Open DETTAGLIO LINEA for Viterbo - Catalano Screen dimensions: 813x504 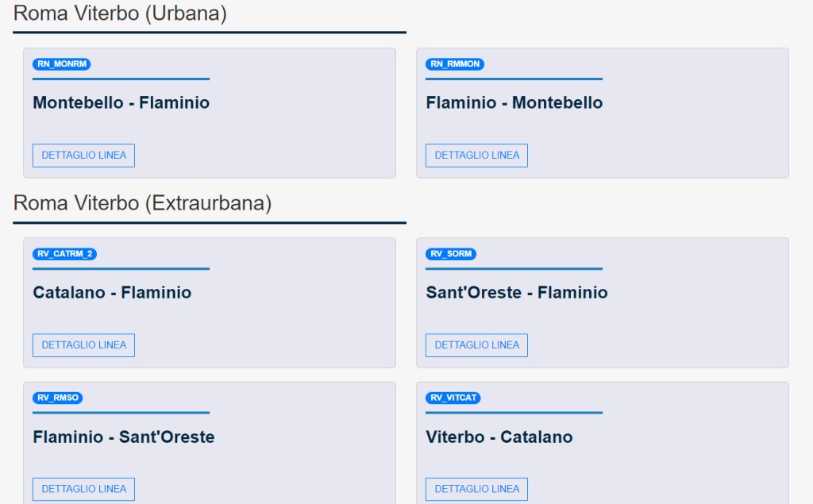click(x=476, y=489)
